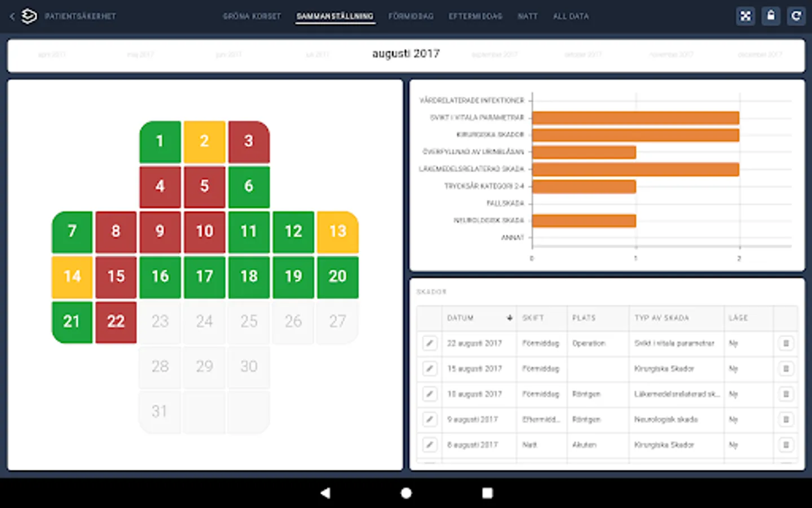This screenshot has width=812, height=508.
Task: Open the All Data tab
Action: 571,16
